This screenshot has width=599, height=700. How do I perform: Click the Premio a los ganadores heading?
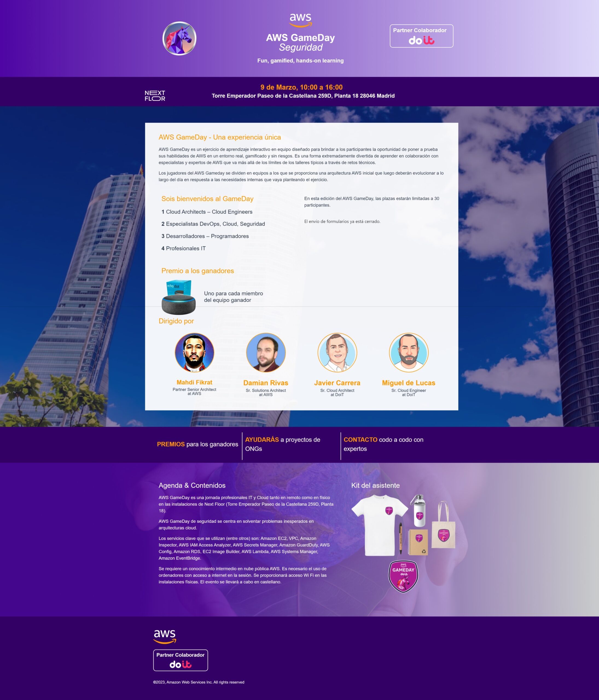(x=198, y=271)
